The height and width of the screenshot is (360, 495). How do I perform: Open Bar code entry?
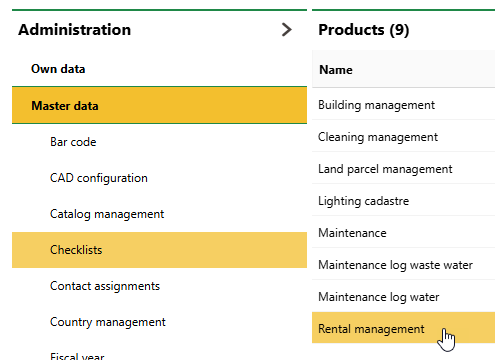click(159, 142)
